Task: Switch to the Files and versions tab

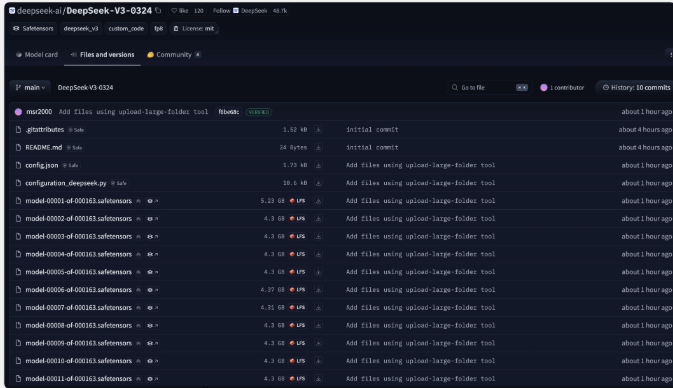Action: [x=103, y=55]
